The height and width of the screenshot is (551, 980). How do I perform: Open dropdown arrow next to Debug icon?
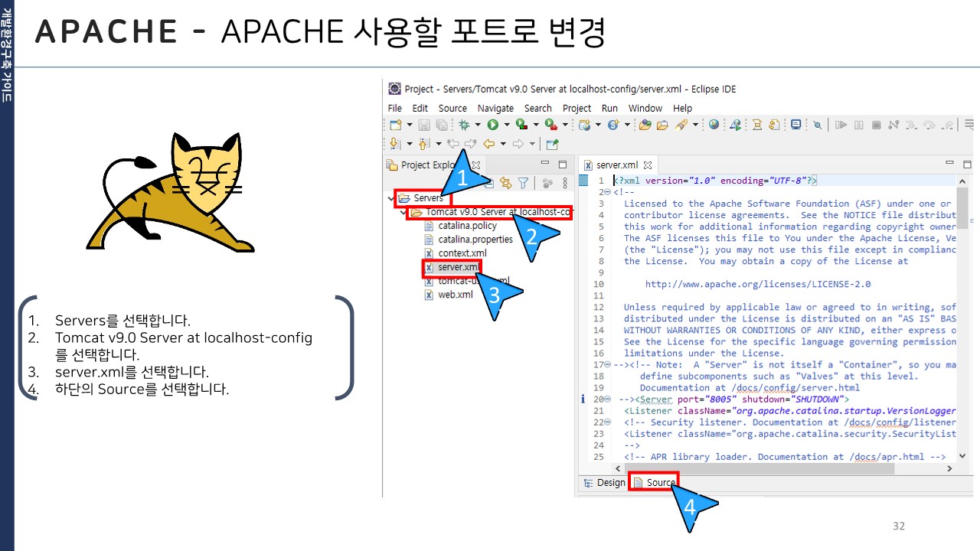[478, 125]
